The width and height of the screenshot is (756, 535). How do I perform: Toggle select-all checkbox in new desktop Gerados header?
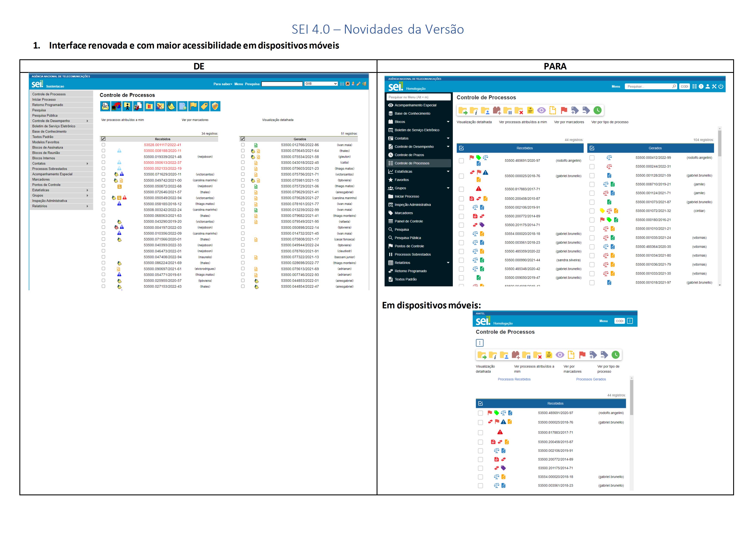coord(592,148)
